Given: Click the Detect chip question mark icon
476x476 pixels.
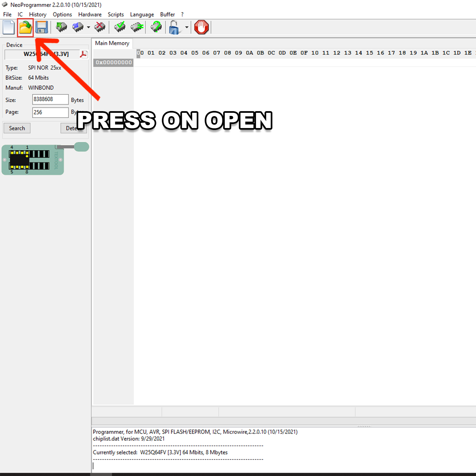Looking at the screenshot, I should pos(156,27).
